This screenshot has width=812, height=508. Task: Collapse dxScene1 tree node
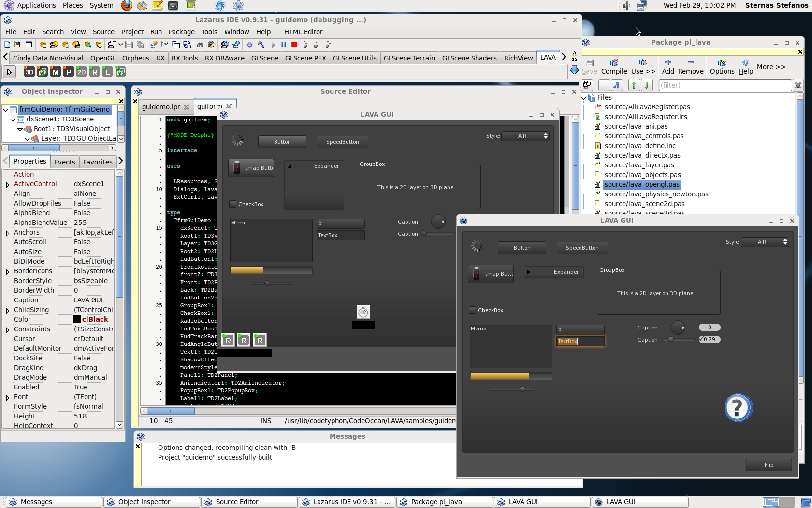coord(13,120)
